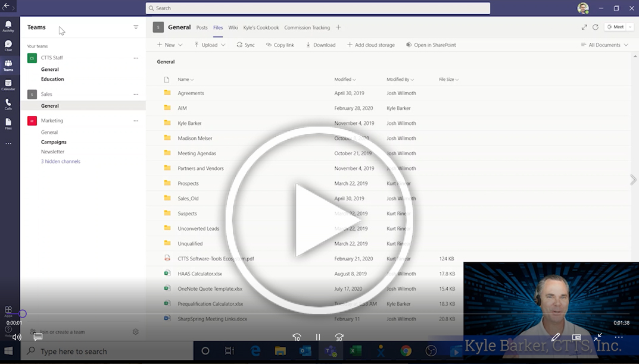Image resolution: width=639 pixels, height=364 pixels.
Task: Open HAAS Calculator.xlsx file
Action: 200,274
